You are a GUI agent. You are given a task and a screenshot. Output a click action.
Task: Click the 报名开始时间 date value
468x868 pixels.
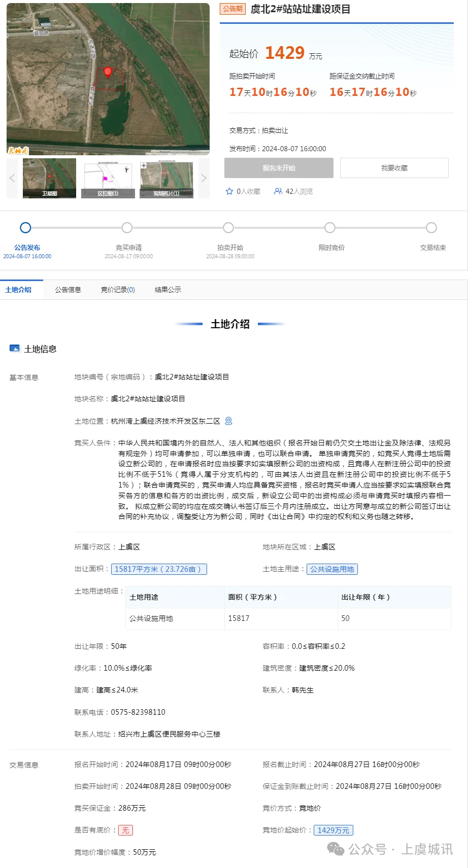pyautogui.click(x=178, y=765)
